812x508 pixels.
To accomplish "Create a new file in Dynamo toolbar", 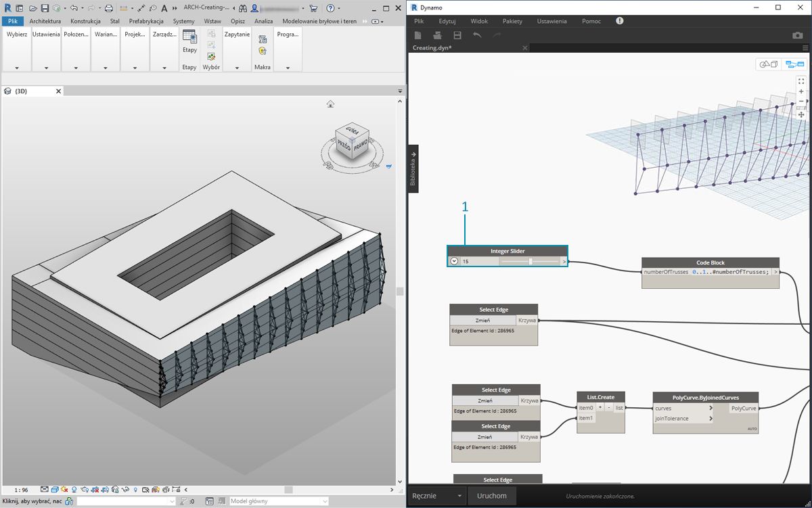I will click(x=418, y=35).
